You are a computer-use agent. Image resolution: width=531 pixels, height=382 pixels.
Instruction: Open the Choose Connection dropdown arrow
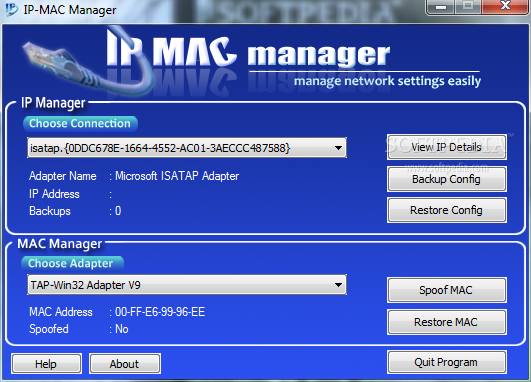click(x=338, y=148)
